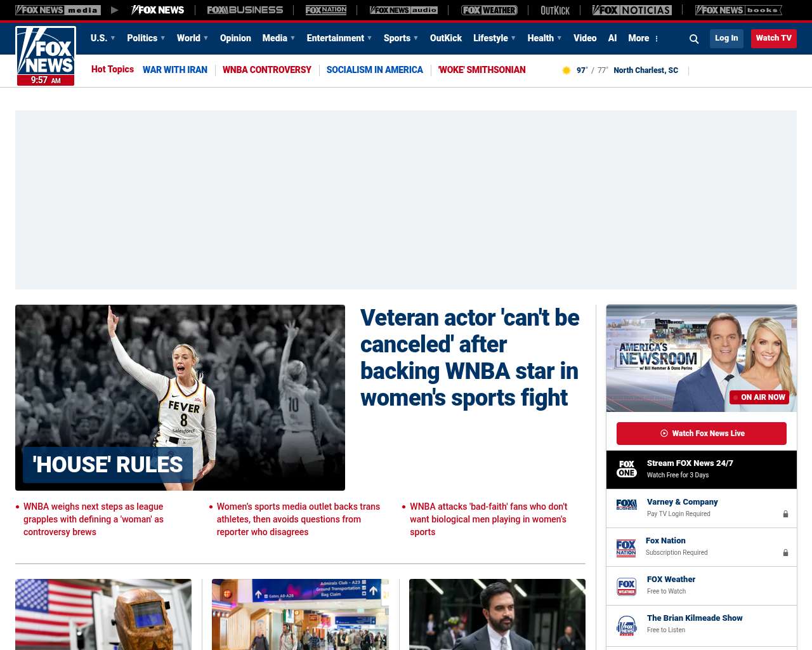Click the Hot Topics label
812x650 pixels.
click(x=112, y=69)
